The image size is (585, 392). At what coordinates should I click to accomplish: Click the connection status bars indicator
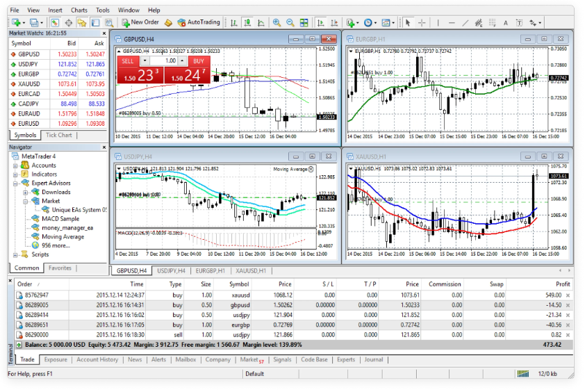coord(522,374)
